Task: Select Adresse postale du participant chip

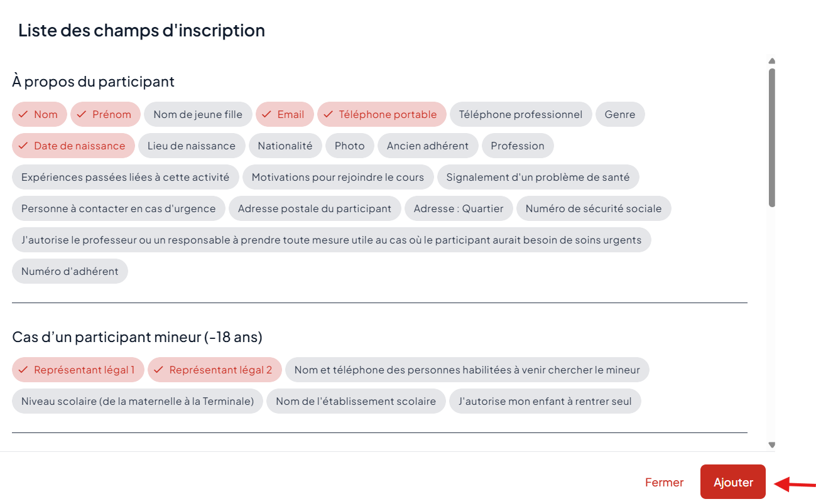Action: [x=314, y=208]
